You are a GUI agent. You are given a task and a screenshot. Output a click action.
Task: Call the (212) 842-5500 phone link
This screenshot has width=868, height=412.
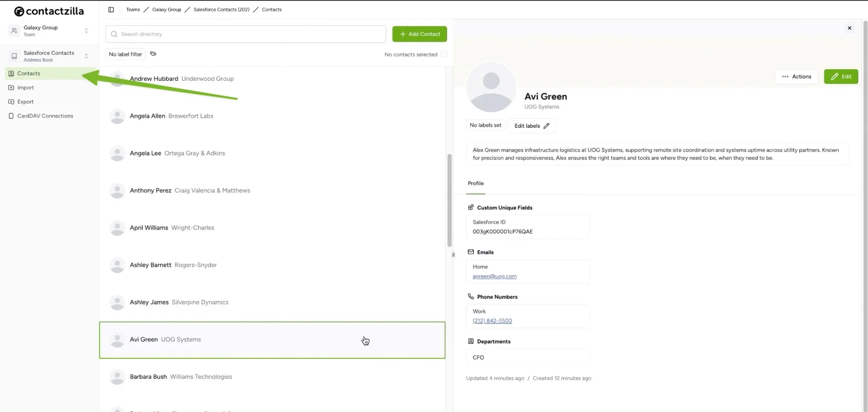point(492,321)
